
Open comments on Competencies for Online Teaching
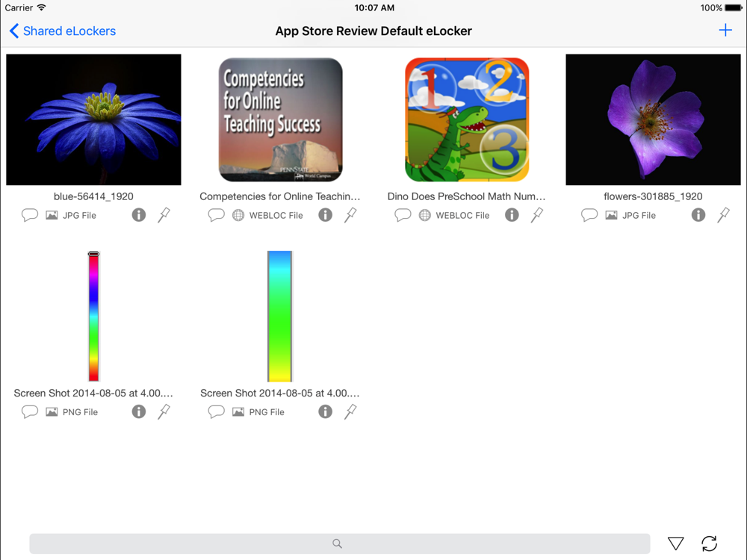coord(217,215)
